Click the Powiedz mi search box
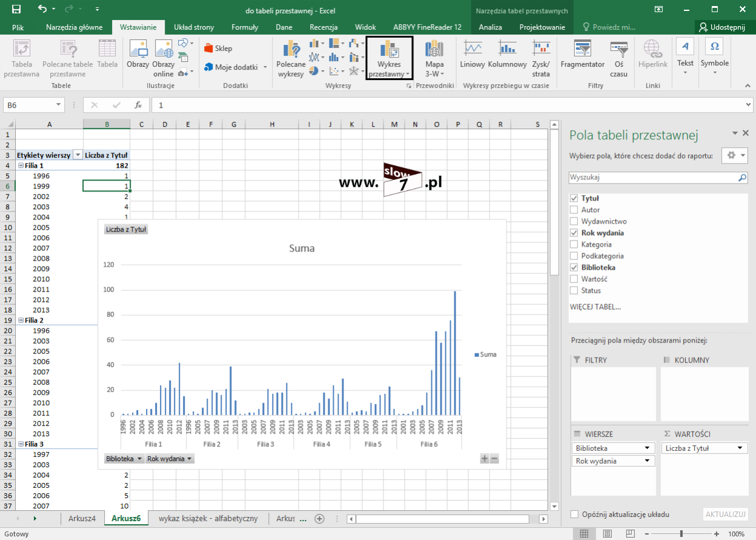The height and width of the screenshot is (540, 756). pos(609,27)
